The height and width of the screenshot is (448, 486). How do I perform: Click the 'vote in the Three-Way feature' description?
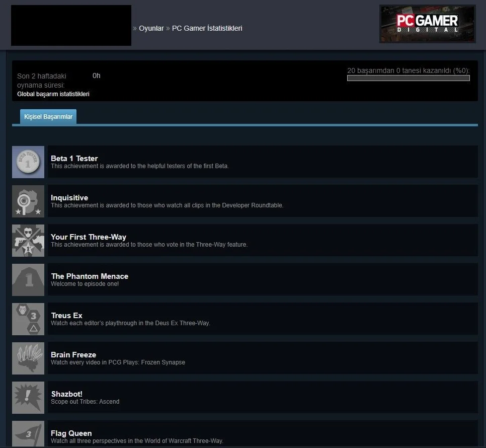(x=149, y=245)
